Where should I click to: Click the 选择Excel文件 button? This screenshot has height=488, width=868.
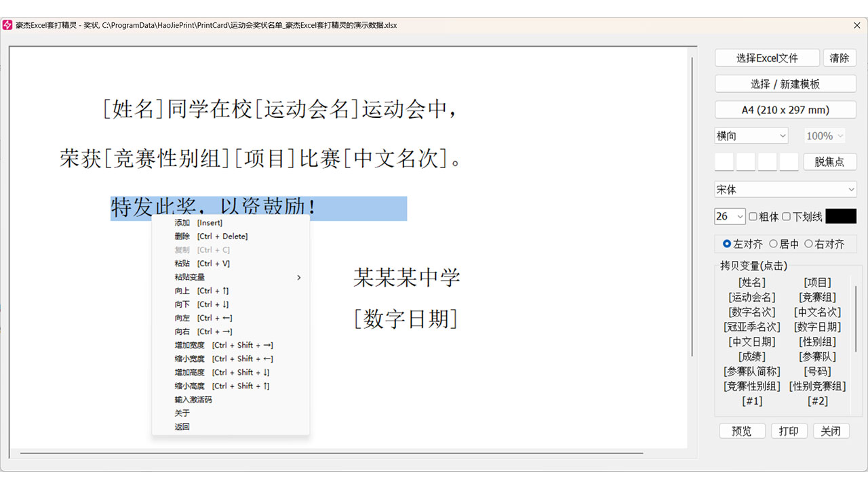click(x=767, y=58)
